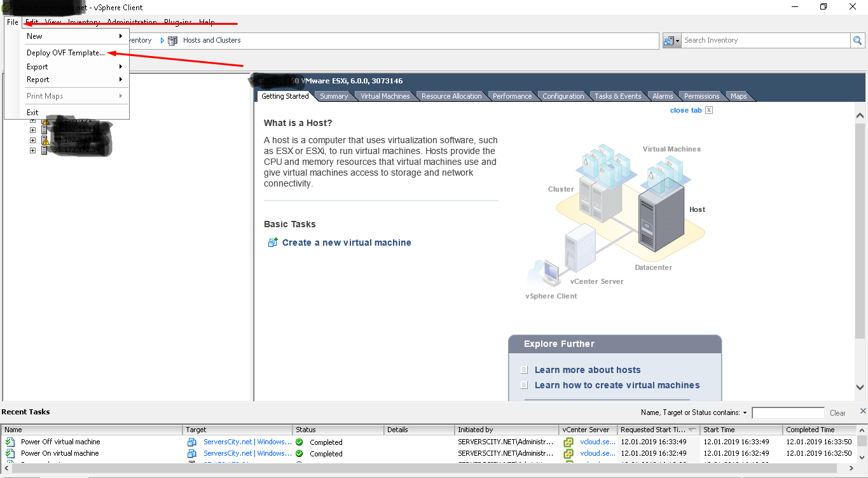Image resolution: width=868 pixels, height=478 pixels.
Task: Click the icon beside Create a new virtual machine
Action: pos(273,243)
